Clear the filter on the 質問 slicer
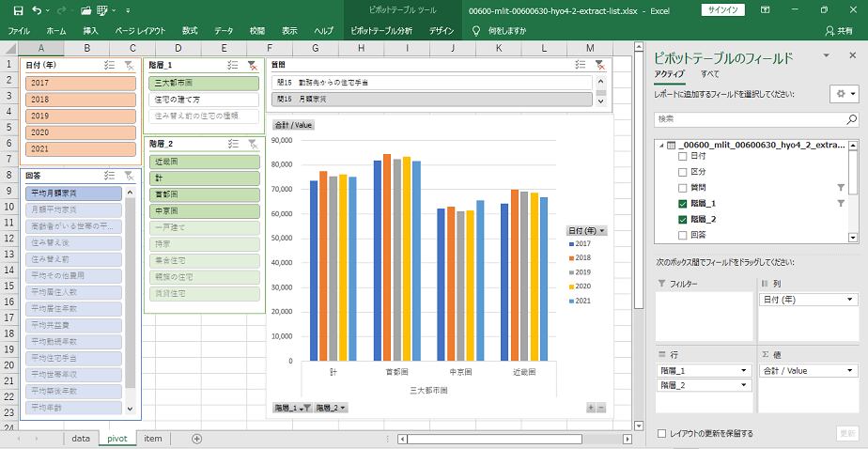Image resolution: width=868 pixels, height=449 pixels. pyautogui.click(x=599, y=65)
